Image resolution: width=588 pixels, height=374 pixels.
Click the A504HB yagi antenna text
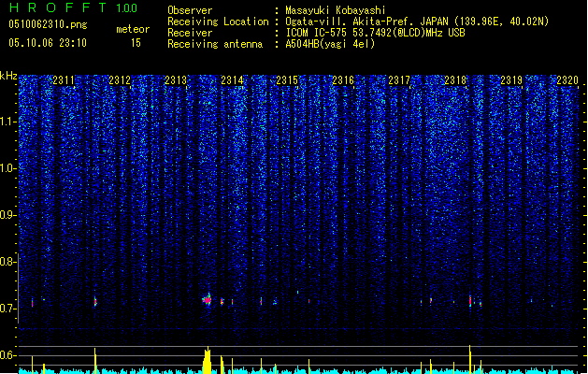(x=330, y=44)
